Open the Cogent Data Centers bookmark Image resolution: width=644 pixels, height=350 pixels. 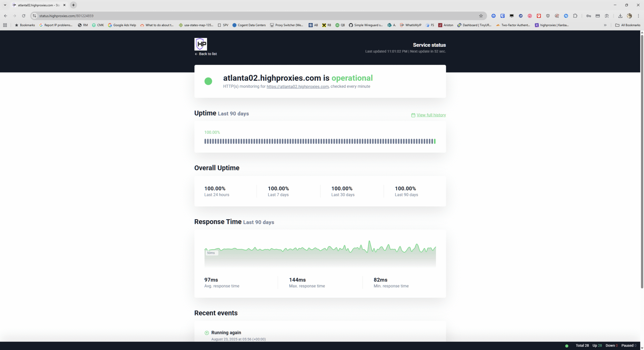(249, 25)
